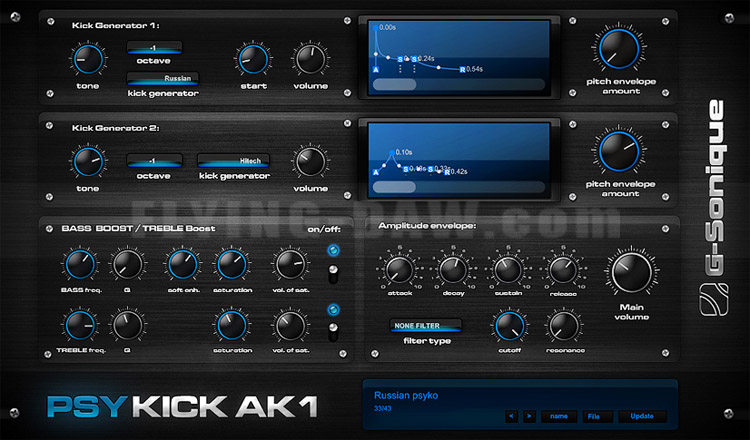750x440 pixels.
Task: Click the treble row vol. of sat. knob
Action: click(x=290, y=325)
